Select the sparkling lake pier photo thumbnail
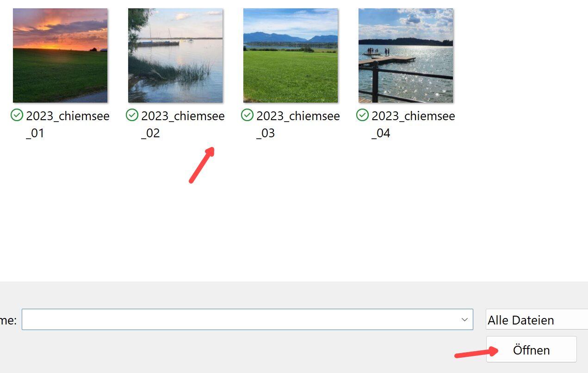Viewport: 588px width, 373px height. click(406, 55)
